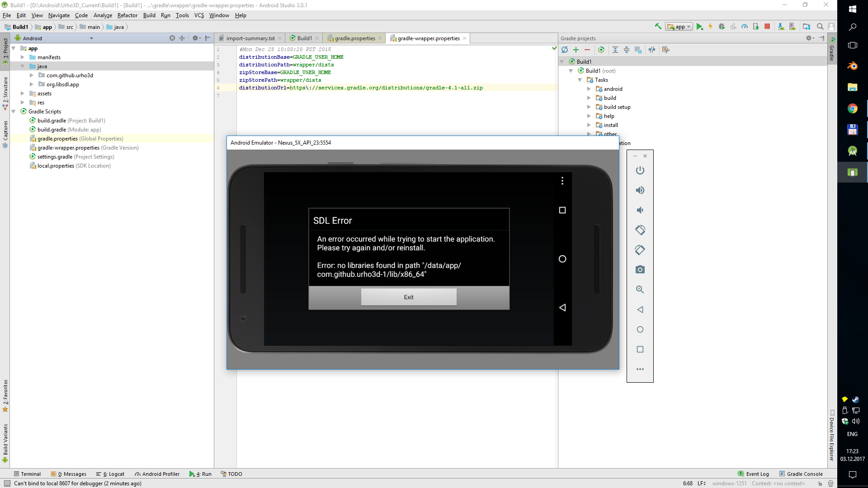Toggle Captures tool window on left strip
Image resolution: width=868 pixels, height=488 pixels.
[5, 134]
